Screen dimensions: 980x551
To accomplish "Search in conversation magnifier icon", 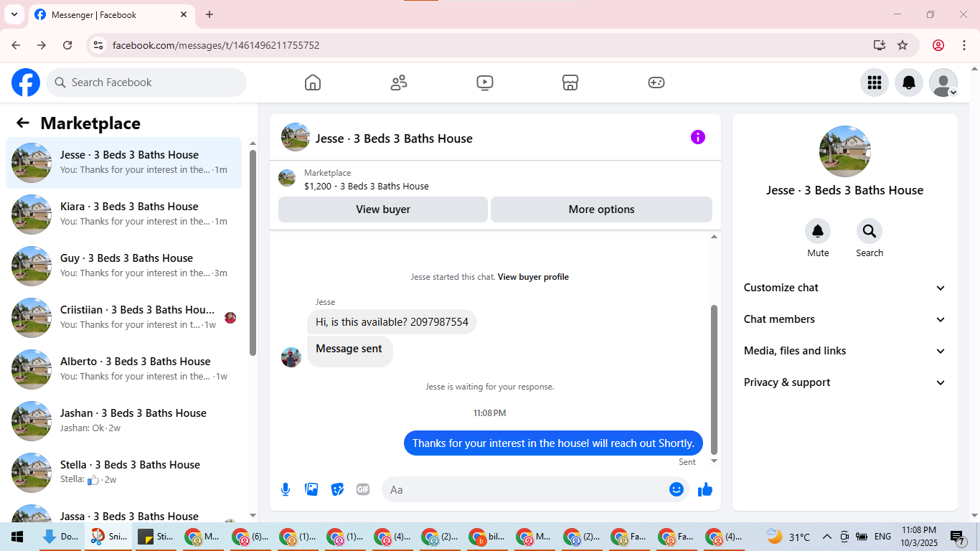I will point(870,231).
